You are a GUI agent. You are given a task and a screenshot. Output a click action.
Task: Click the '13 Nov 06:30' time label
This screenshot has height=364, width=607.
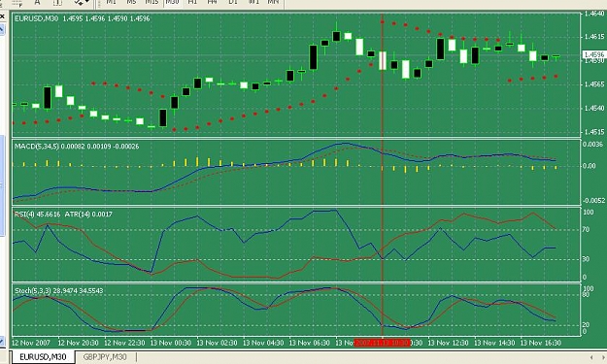click(309, 343)
